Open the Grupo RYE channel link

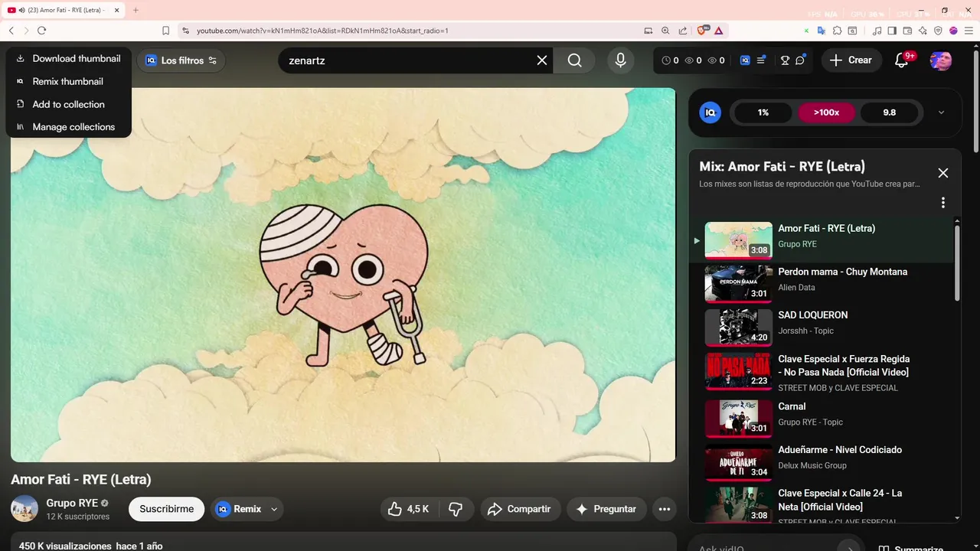coord(72,503)
